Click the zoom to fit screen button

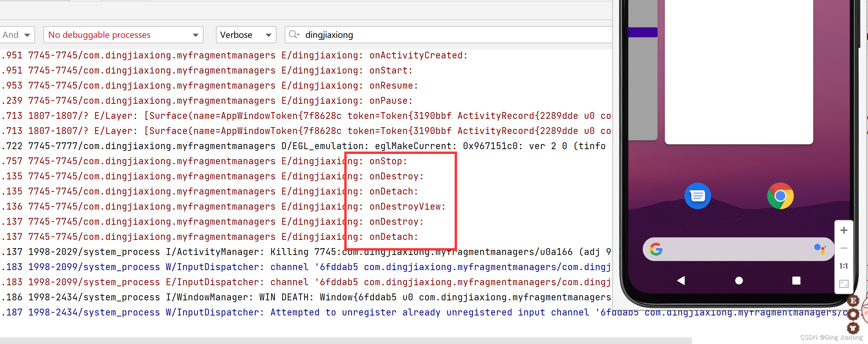tap(844, 284)
